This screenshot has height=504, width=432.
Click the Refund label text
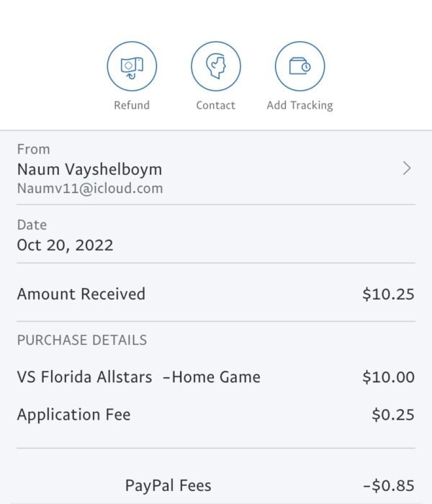132,105
